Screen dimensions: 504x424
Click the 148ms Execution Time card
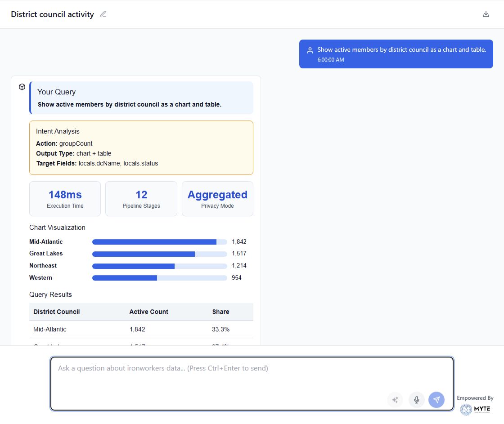pos(65,199)
